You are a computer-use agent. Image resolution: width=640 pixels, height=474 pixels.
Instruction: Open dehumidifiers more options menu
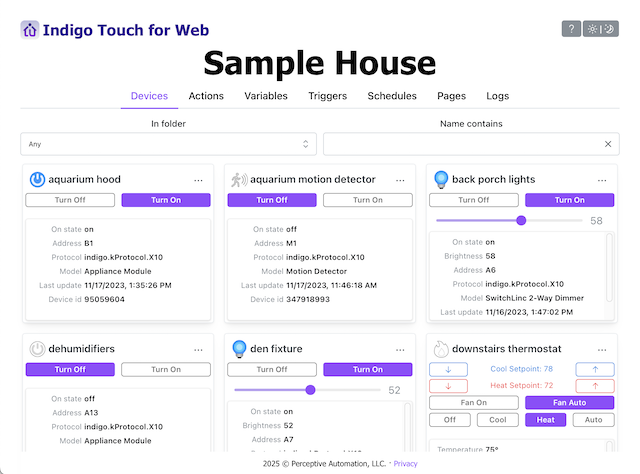[x=198, y=350]
